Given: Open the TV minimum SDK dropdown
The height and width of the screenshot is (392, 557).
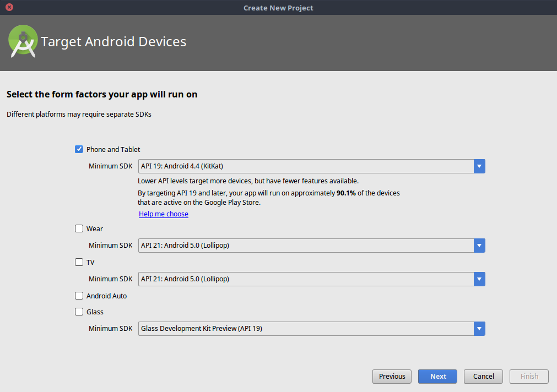Looking at the screenshot, I should [x=303, y=279].
